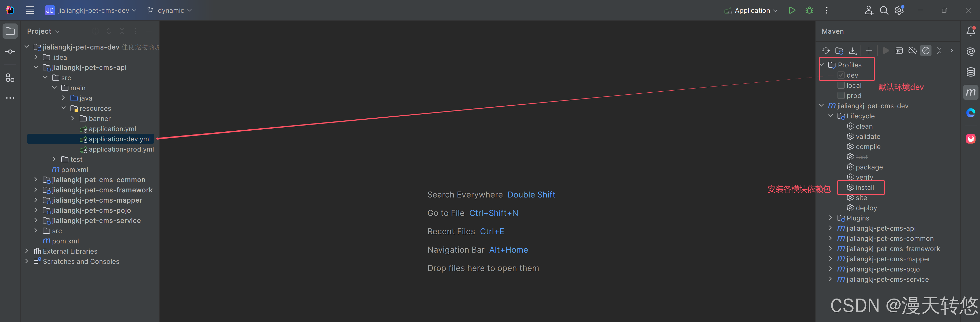Click the Maven reload all projects icon
Image resolution: width=980 pixels, height=322 pixels.
(x=825, y=51)
